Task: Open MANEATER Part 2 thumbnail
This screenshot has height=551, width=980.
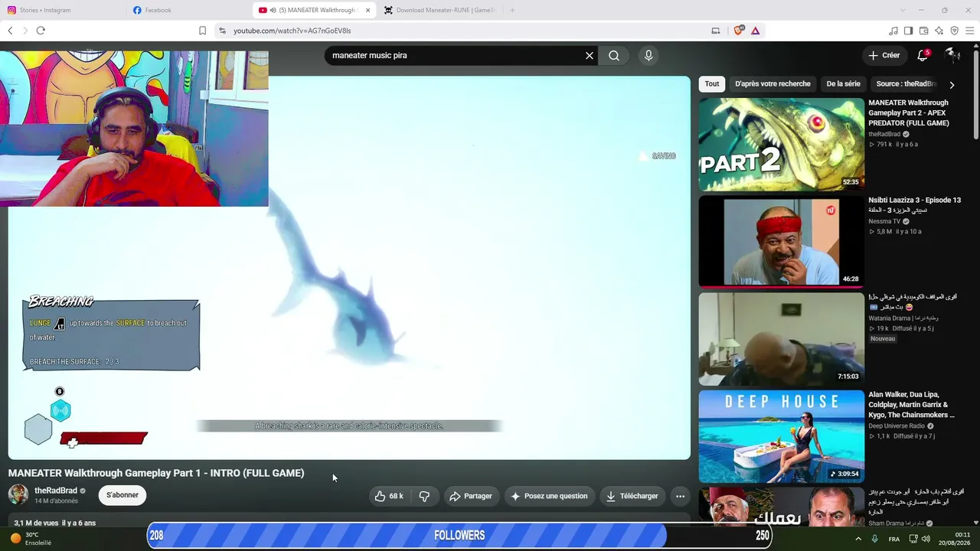Action: click(x=781, y=145)
